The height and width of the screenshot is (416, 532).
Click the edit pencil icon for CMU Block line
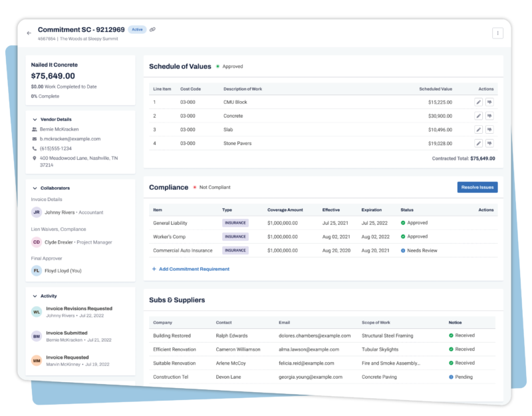pos(479,103)
